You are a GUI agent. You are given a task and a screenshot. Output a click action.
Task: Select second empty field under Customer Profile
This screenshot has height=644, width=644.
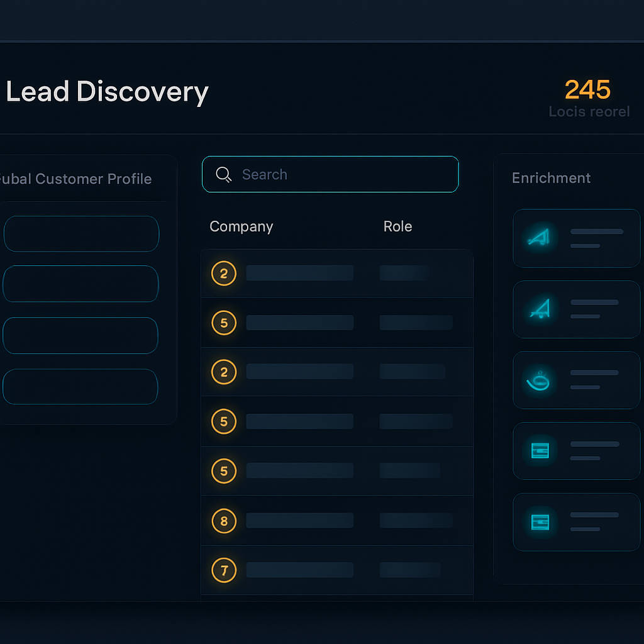(80, 284)
